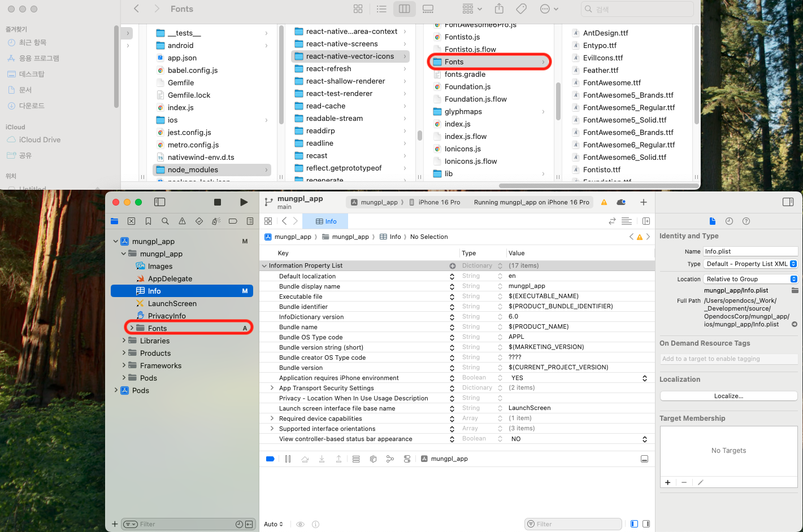Click the Xcode toolbar warning indicator

(604, 202)
